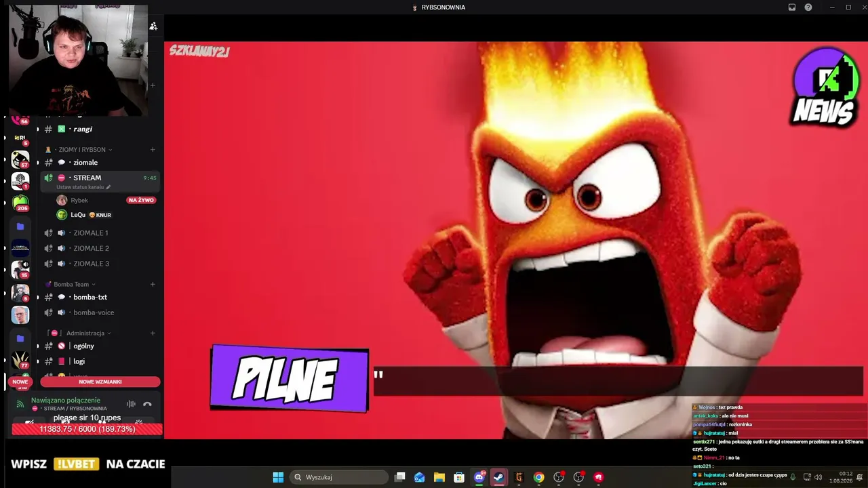Add a channel to Bomba Team category
This screenshot has width=868, height=488.
153,285
